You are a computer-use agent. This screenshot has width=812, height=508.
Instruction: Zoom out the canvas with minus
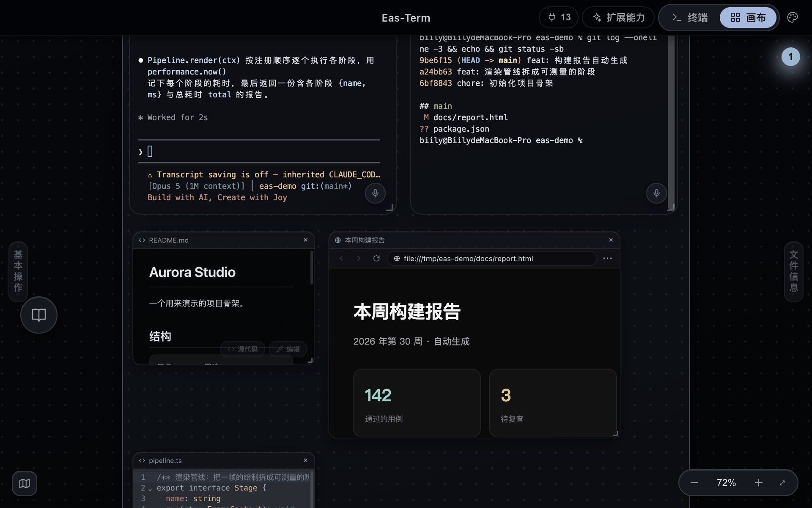pyautogui.click(x=694, y=483)
